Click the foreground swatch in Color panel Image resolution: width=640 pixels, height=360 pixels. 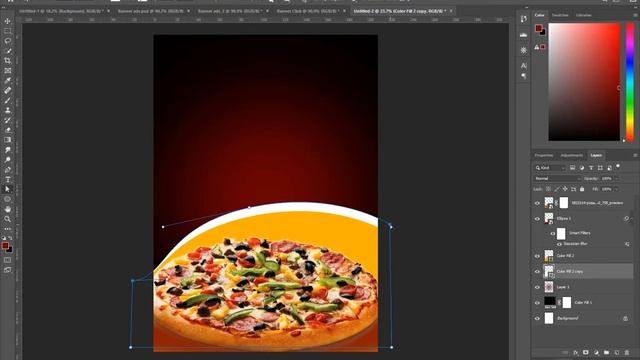tap(539, 28)
